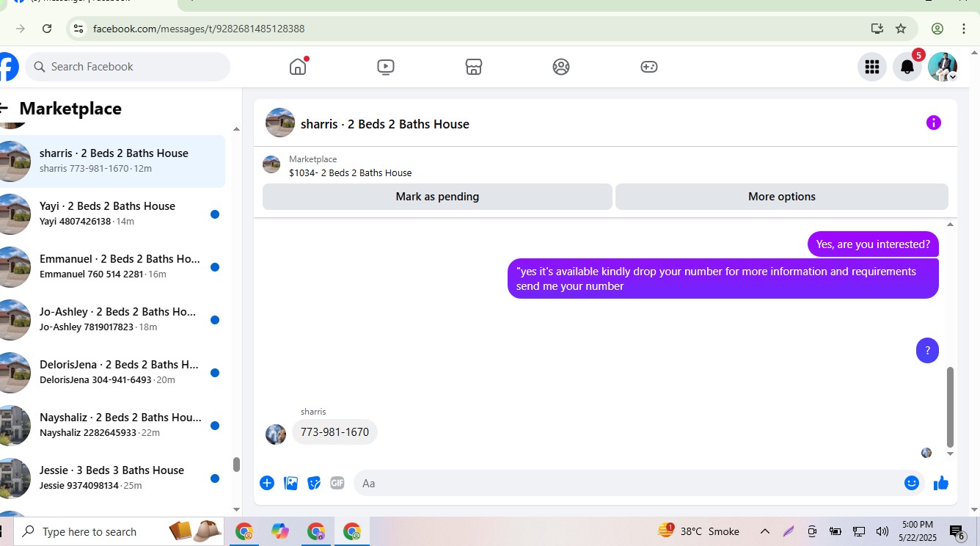Click the browser address bar URL
This screenshot has height=546, width=980.
(199, 29)
